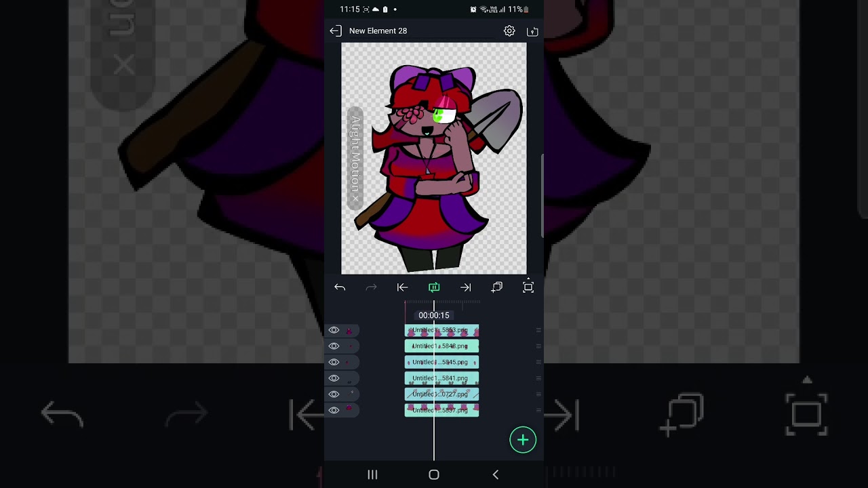This screenshot has width=868, height=488.
Task: Tap the 5837.png layer reorder handle
Action: (x=538, y=410)
